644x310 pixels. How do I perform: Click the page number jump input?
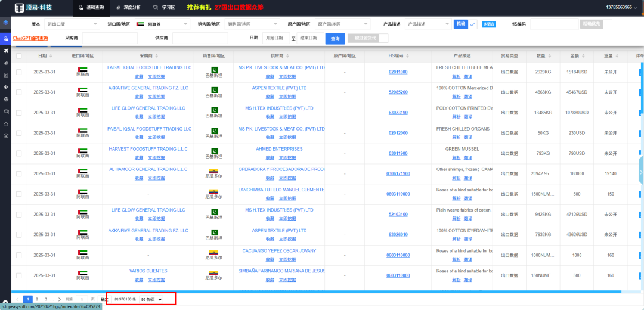click(82, 300)
